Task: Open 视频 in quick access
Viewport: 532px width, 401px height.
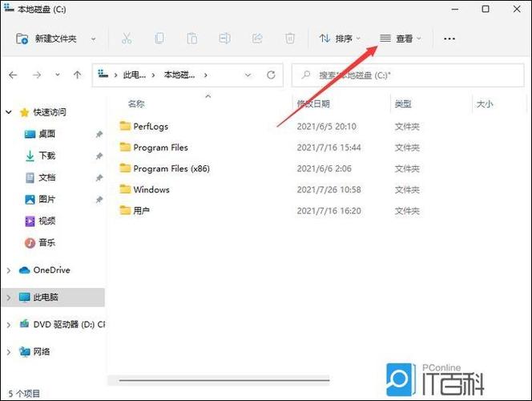Action: tap(46, 221)
